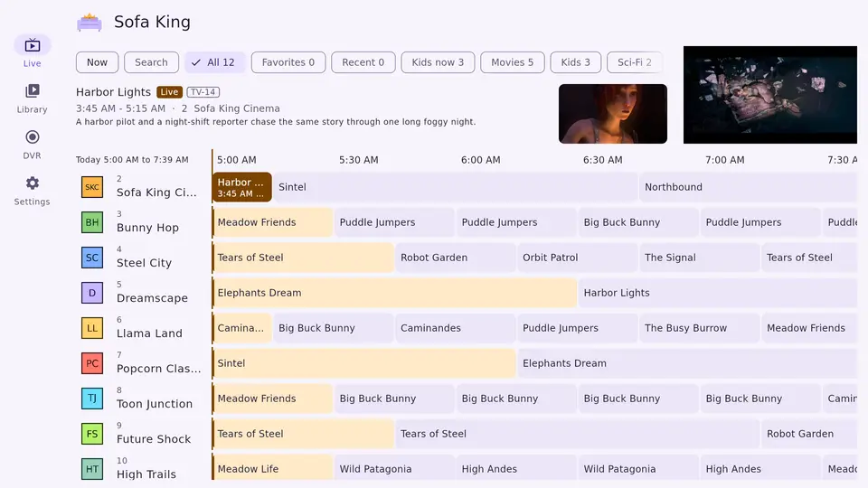Select the Northbound program
The height and width of the screenshot is (488, 868).
click(x=749, y=187)
